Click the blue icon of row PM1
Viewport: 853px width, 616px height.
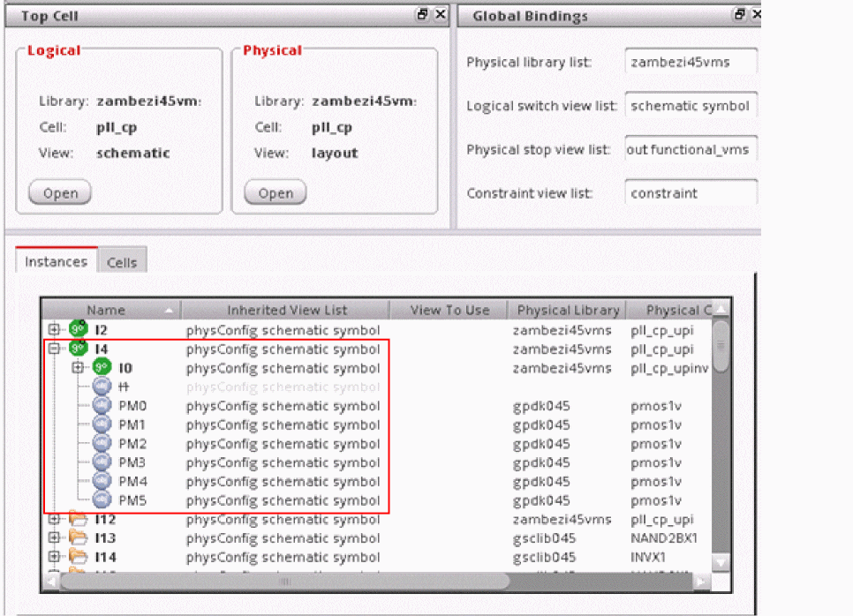click(x=102, y=424)
